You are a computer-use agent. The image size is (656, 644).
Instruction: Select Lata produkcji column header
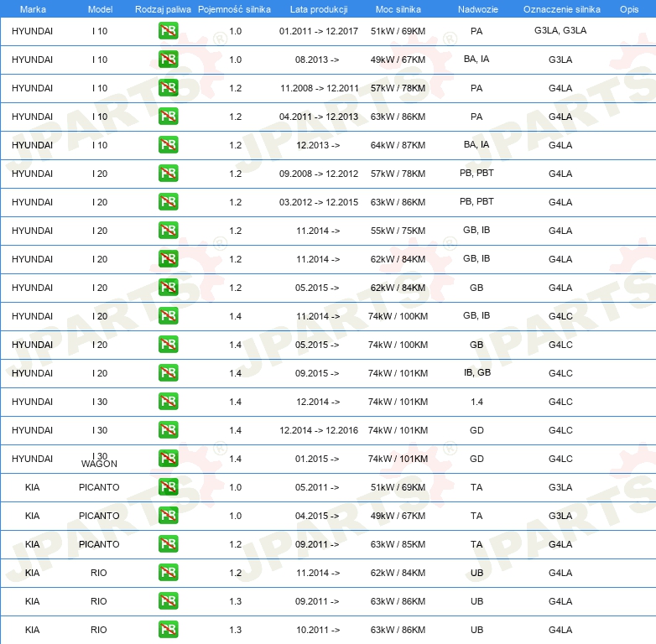point(319,9)
